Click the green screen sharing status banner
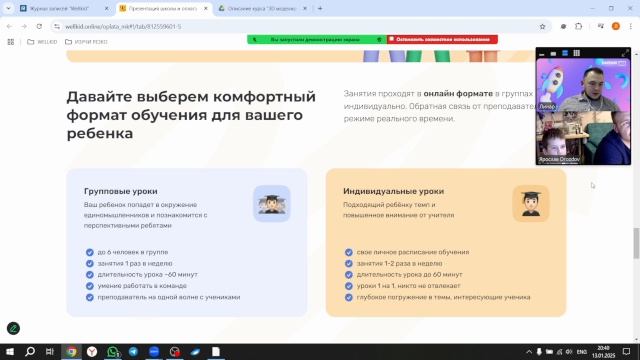Screen dimensions: 640x360 tap(317, 40)
